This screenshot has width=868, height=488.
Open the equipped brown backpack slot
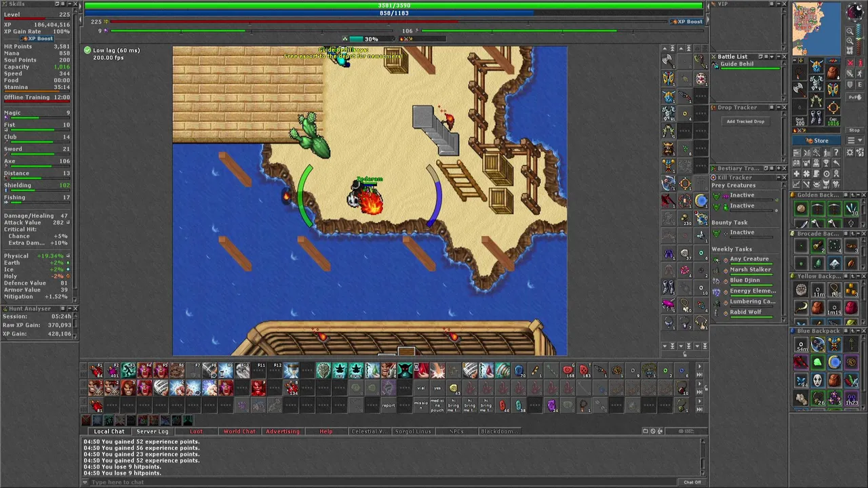[x=833, y=73]
